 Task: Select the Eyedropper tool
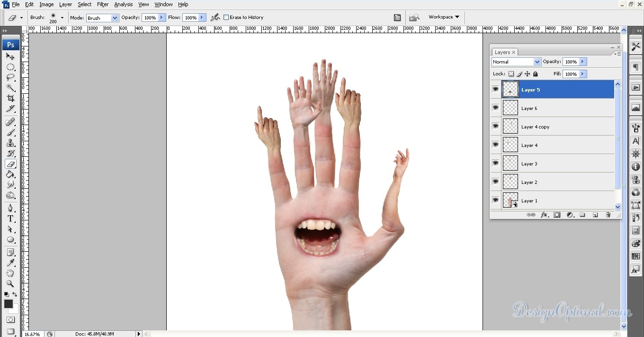tap(10, 263)
